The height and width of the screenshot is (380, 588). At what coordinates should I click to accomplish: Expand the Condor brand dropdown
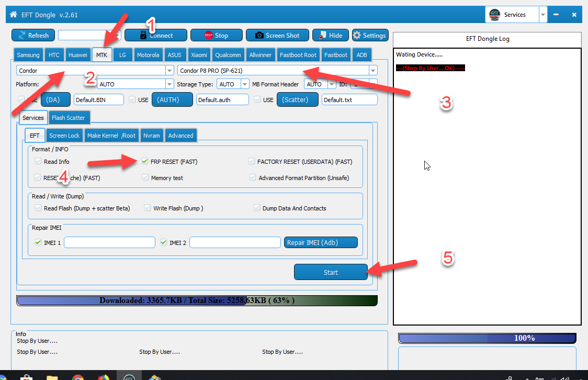pos(169,71)
